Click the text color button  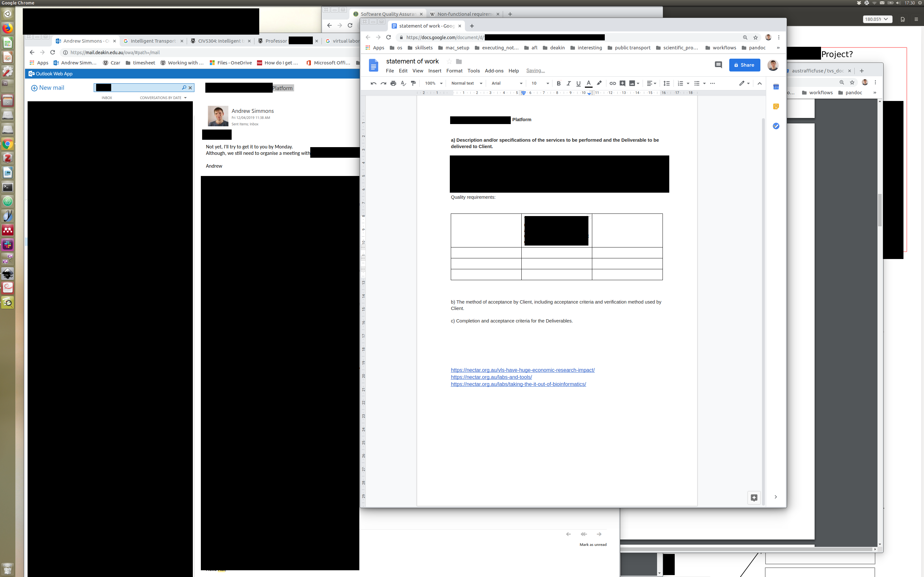point(589,83)
